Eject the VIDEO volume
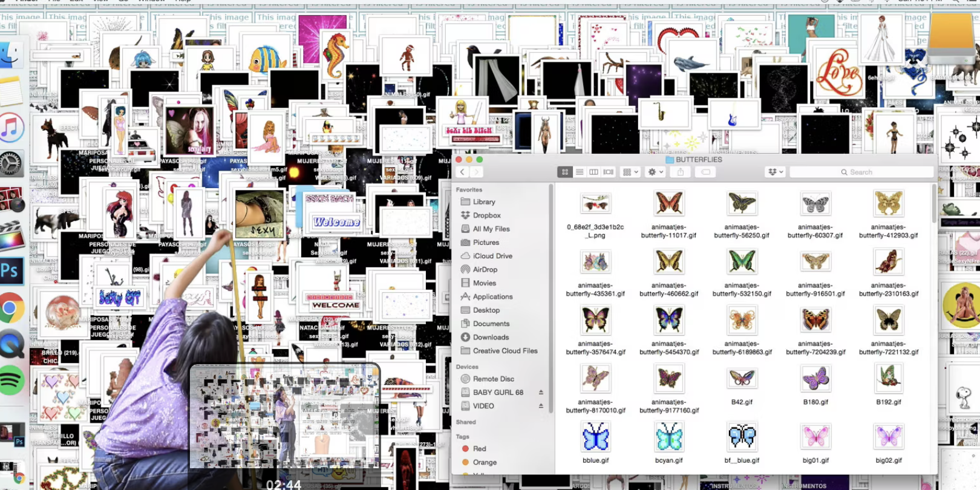Image resolution: width=980 pixels, height=490 pixels. (541, 406)
